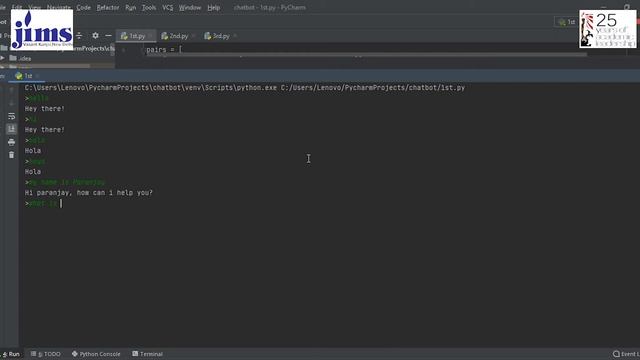Click the console input line at cursor

[43, 203]
